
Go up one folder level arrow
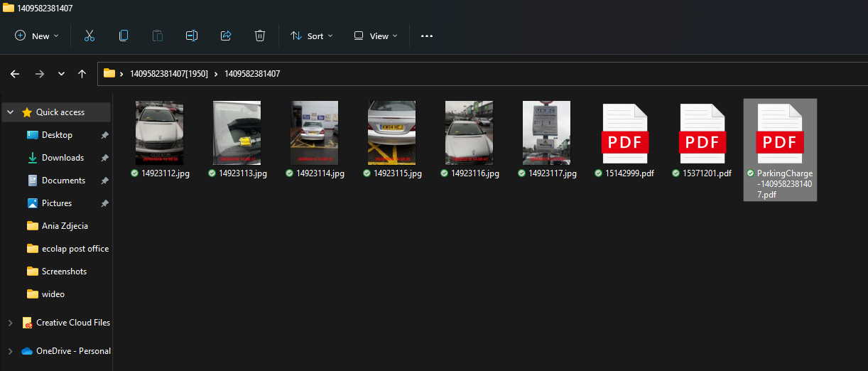click(82, 74)
